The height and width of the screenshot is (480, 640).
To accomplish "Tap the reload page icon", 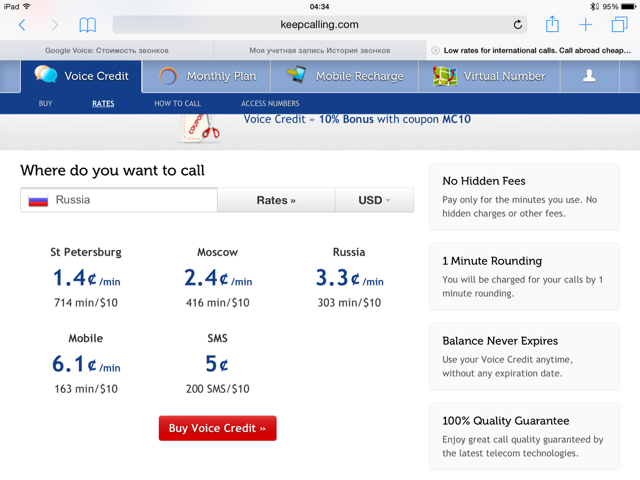I will 518,25.
